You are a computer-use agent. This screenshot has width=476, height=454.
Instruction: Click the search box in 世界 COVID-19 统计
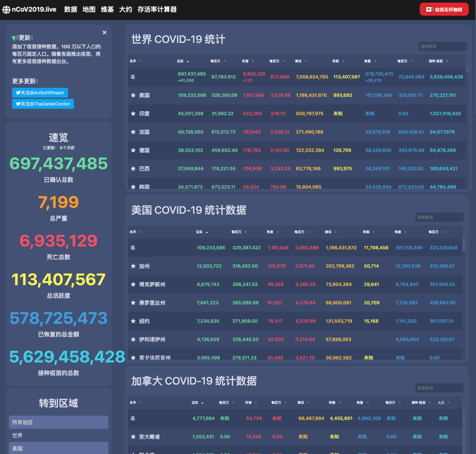click(442, 46)
